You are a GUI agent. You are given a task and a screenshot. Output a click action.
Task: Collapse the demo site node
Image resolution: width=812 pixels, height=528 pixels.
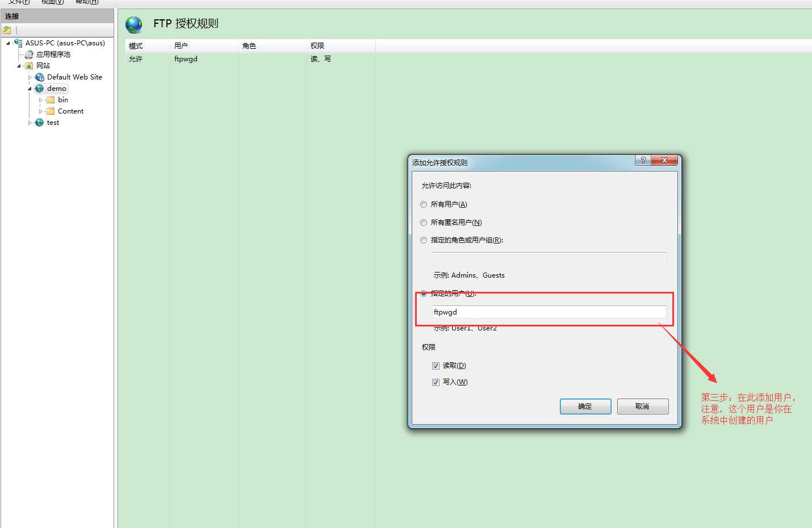coord(30,89)
